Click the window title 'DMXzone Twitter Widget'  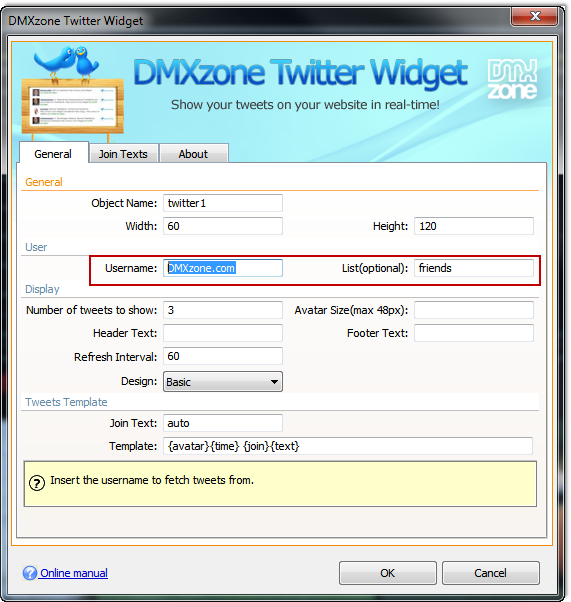(x=75, y=21)
